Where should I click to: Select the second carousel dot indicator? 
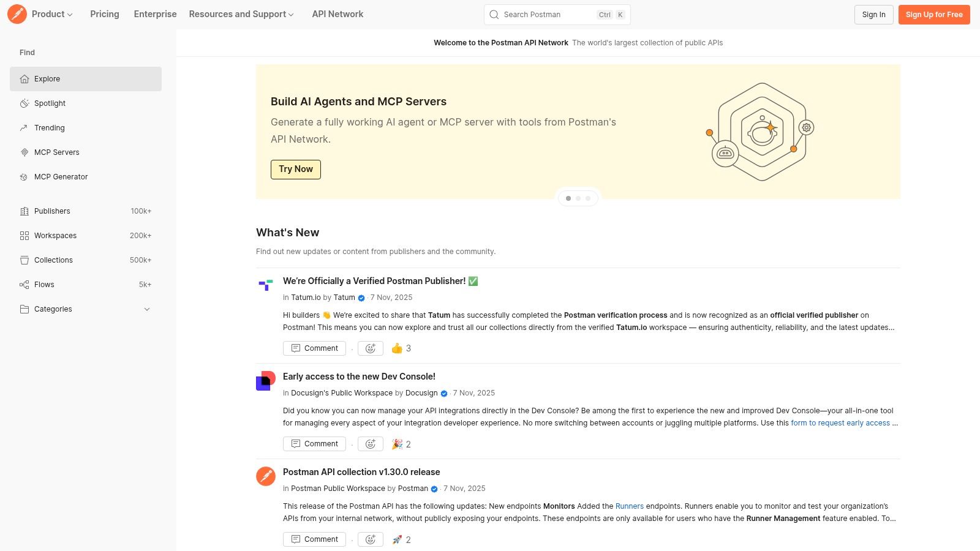click(x=578, y=198)
